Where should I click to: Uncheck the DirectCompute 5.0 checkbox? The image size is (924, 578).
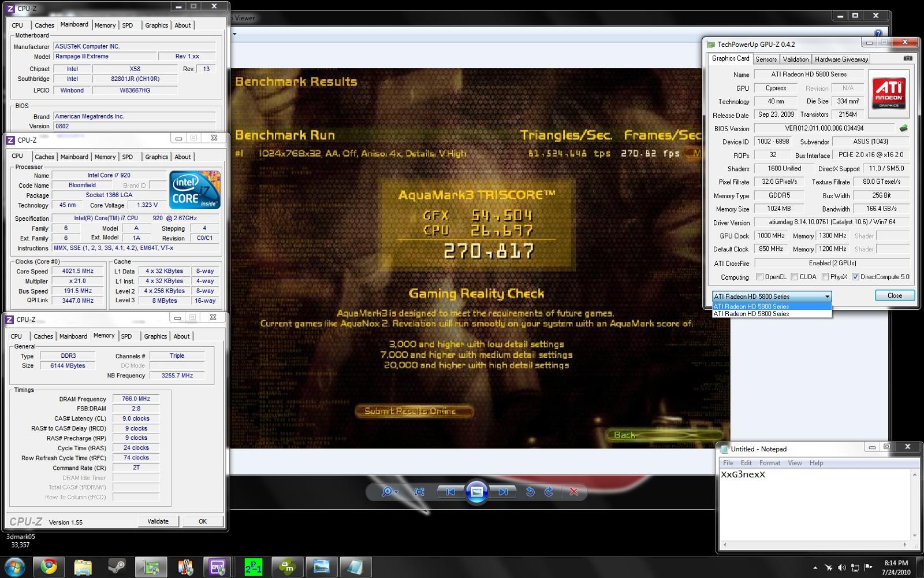[x=855, y=277]
